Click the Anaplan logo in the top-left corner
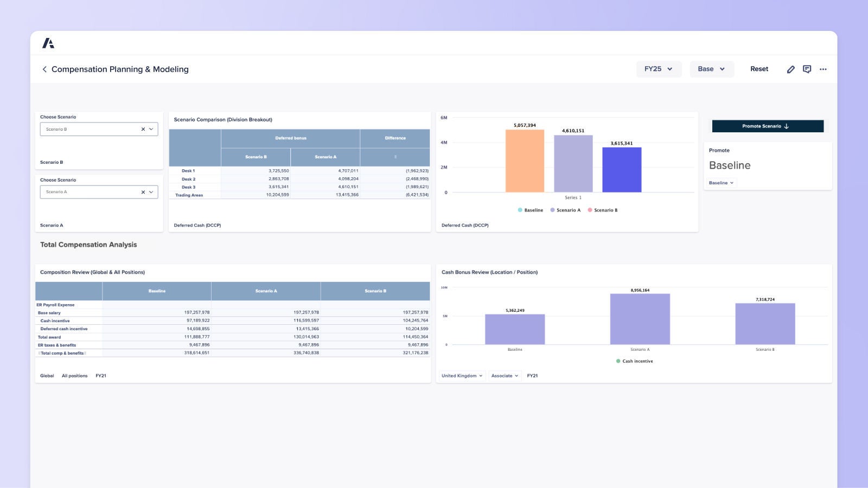The width and height of the screenshot is (868, 488). point(49,42)
